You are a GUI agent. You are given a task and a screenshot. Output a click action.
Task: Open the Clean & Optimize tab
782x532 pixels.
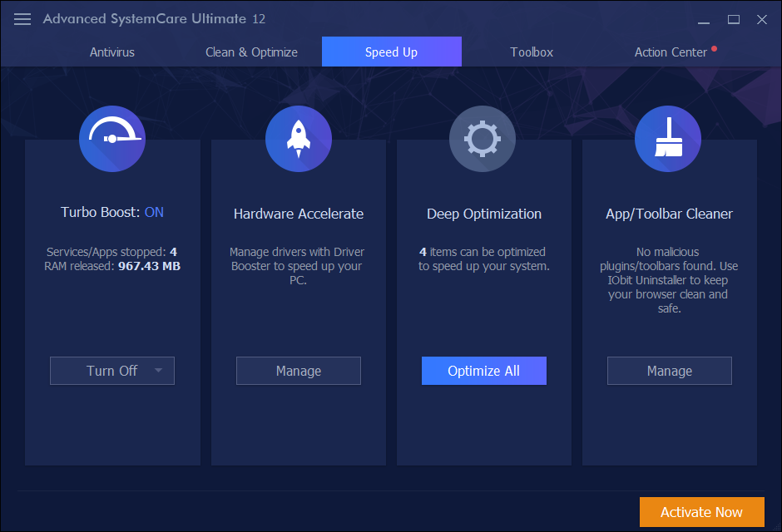click(x=251, y=52)
